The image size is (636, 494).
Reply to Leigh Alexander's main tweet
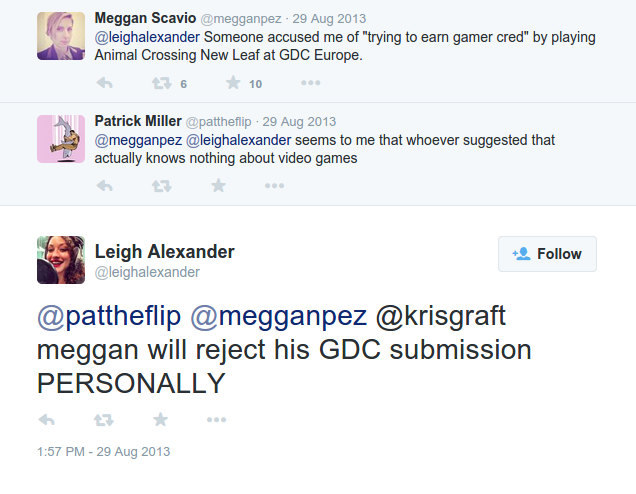[47, 420]
